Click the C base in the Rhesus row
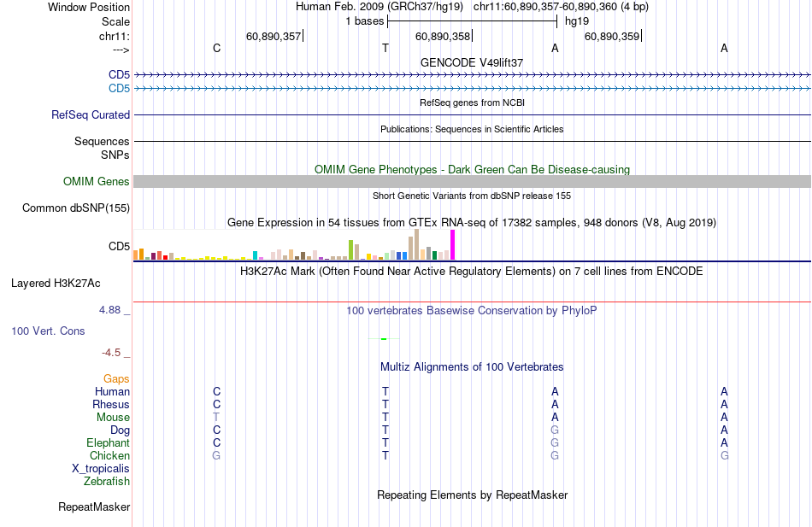Viewport: 812px width, 527px height. 216,405
